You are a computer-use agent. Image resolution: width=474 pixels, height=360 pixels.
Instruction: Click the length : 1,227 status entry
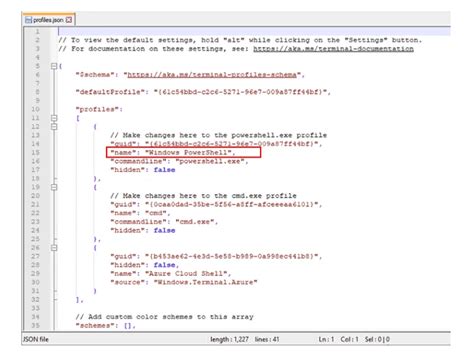pyautogui.click(x=229, y=339)
